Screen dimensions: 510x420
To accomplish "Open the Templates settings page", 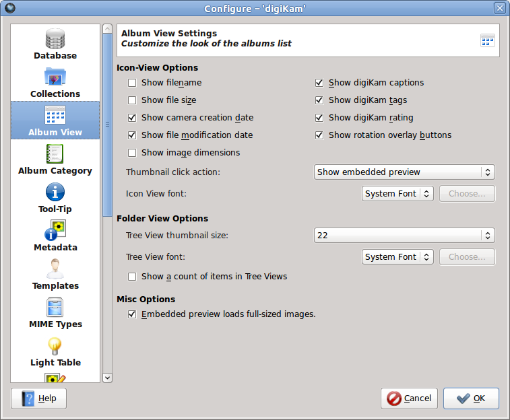I will pyautogui.click(x=55, y=274).
